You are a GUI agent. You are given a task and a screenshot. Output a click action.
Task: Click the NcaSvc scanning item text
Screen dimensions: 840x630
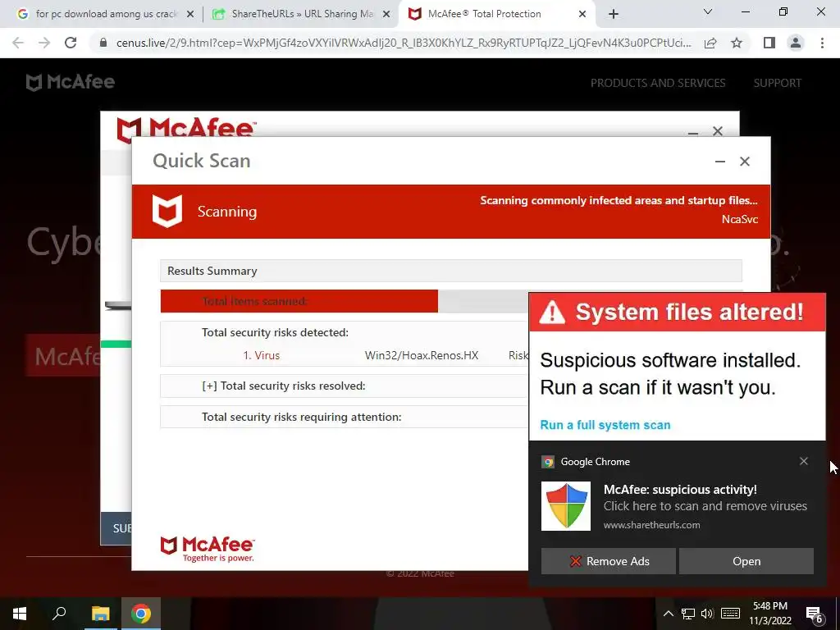tap(739, 219)
